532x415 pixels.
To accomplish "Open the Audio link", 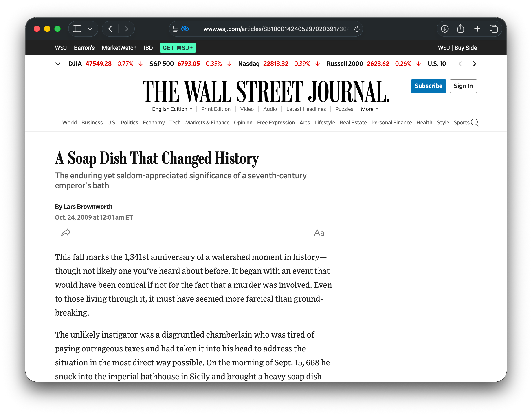I will click(270, 109).
